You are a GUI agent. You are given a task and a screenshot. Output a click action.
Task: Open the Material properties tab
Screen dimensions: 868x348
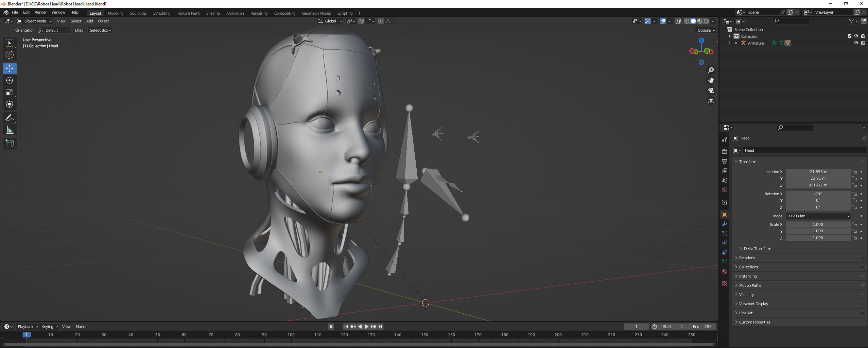pos(724,271)
